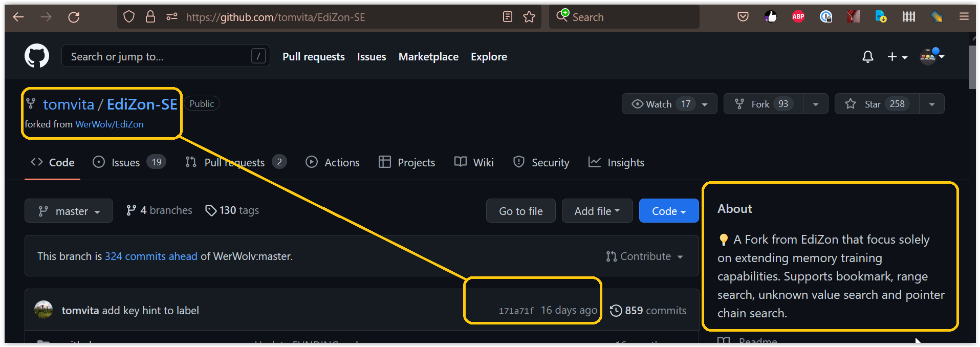Fork the repository
The image size is (980, 347).
[x=764, y=104]
